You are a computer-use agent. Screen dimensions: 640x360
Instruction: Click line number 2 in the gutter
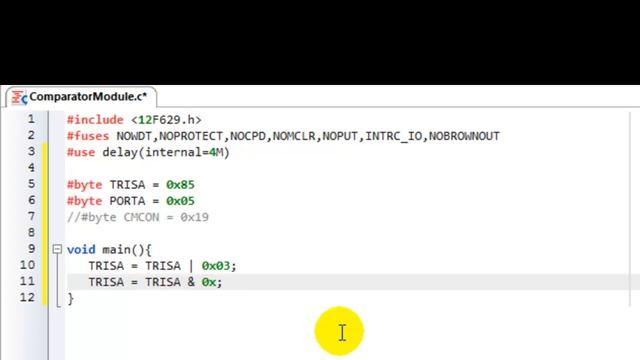(x=31, y=136)
